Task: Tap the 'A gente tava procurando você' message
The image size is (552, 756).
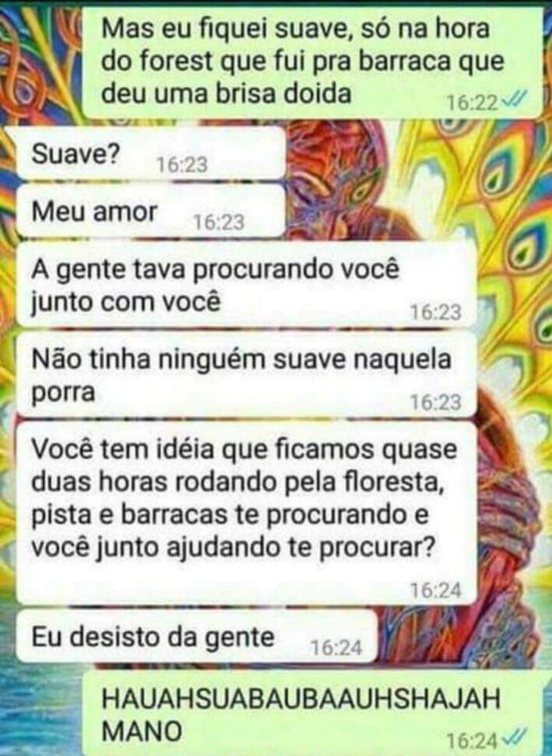Action: 247,284
